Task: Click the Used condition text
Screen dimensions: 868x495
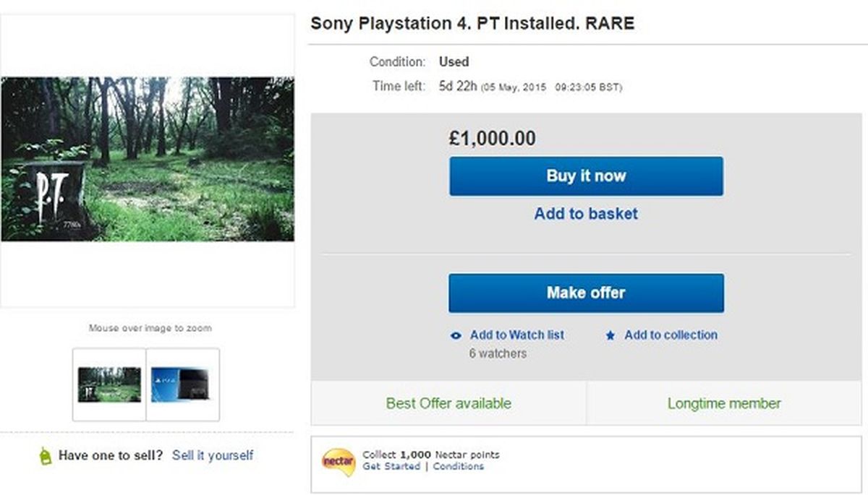Action: click(x=454, y=61)
